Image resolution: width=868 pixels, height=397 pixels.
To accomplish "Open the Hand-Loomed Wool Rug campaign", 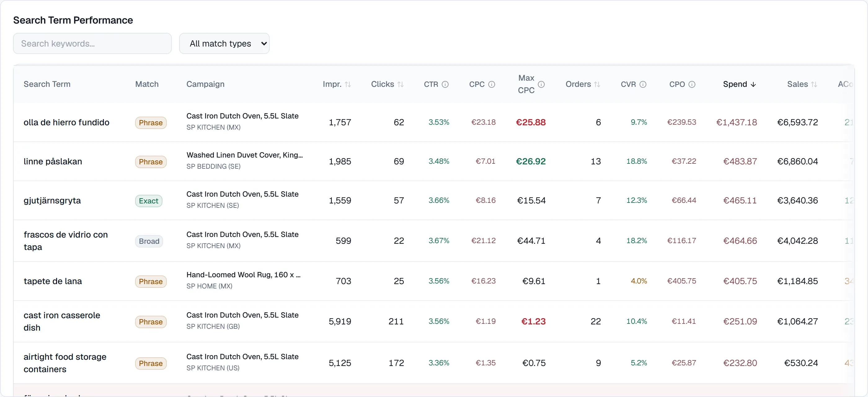I will pos(243,275).
